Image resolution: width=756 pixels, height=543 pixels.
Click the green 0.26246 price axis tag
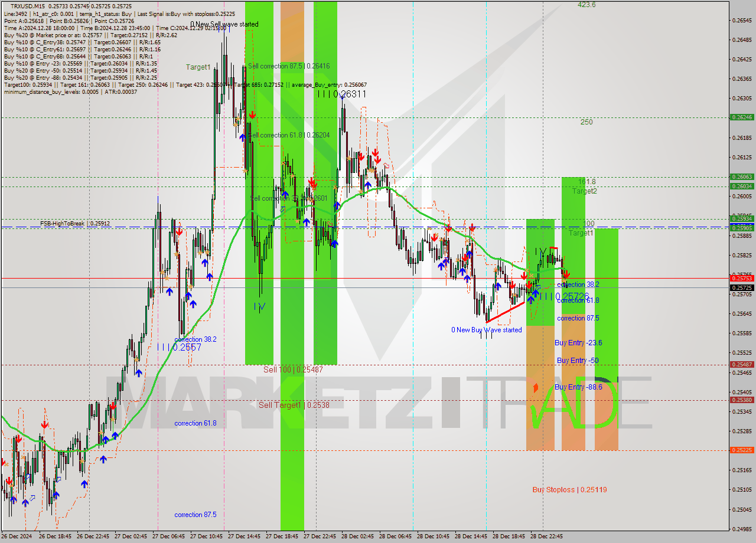tap(742, 117)
